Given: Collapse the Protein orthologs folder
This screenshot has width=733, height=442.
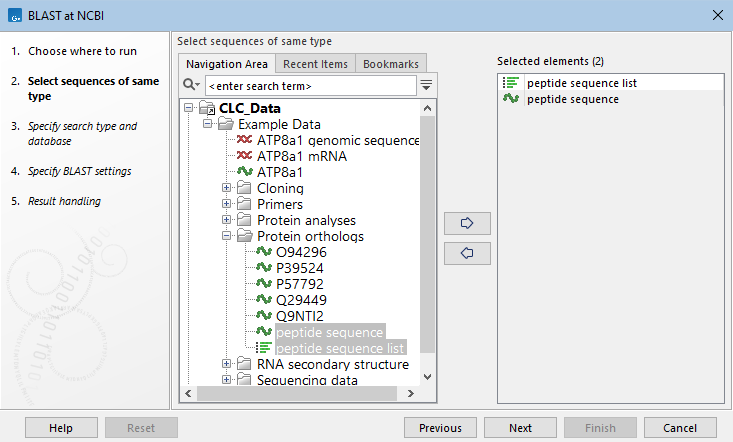Looking at the screenshot, I should [x=227, y=236].
